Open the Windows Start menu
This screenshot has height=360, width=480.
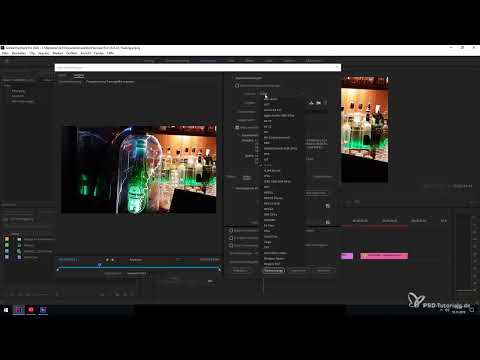[x=6, y=310]
